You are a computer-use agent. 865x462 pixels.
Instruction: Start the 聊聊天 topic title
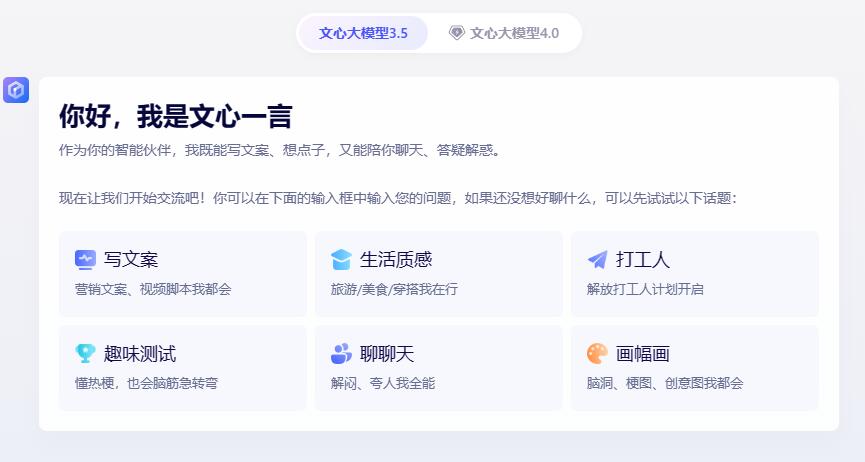(387, 354)
